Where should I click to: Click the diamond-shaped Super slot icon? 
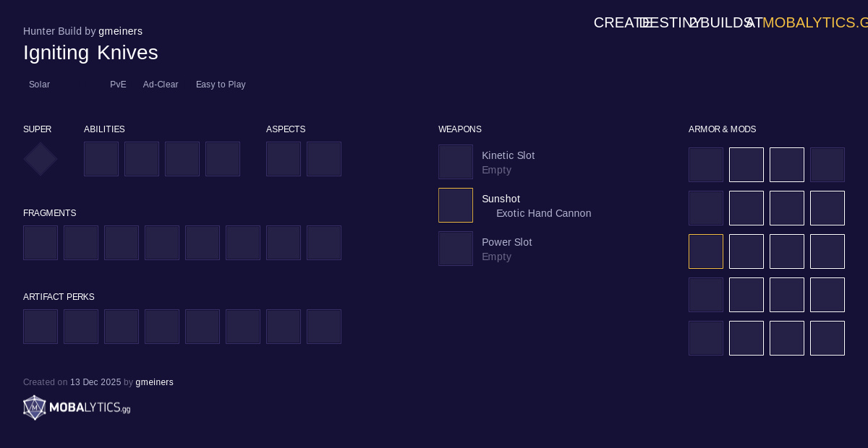pyautogui.click(x=41, y=159)
